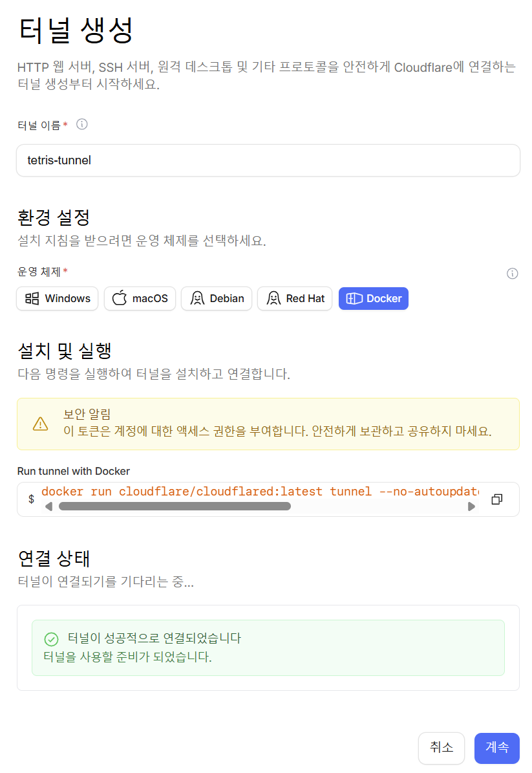The width and height of the screenshot is (532, 773).
Task: Choose macOS with the Apple logo
Action: tap(140, 298)
